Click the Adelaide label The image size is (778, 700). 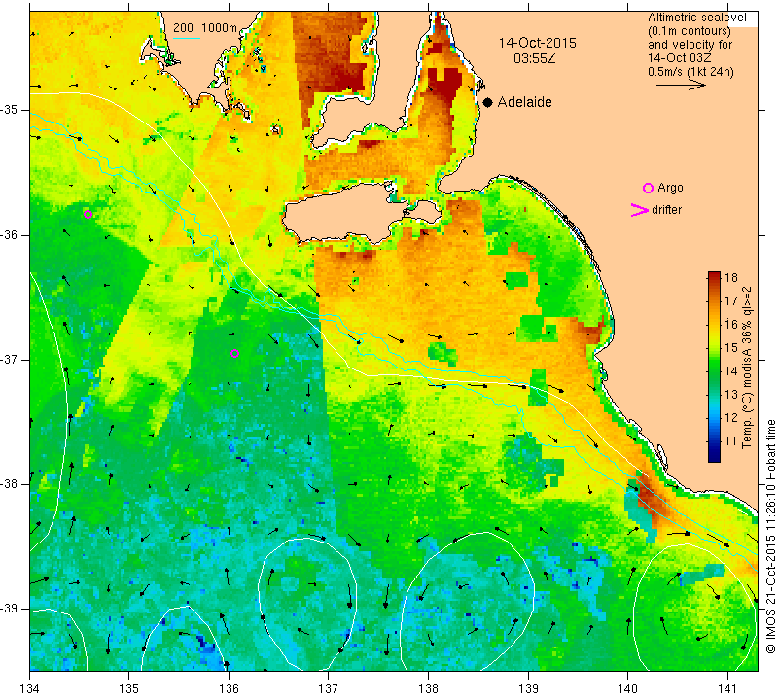[x=524, y=102]
